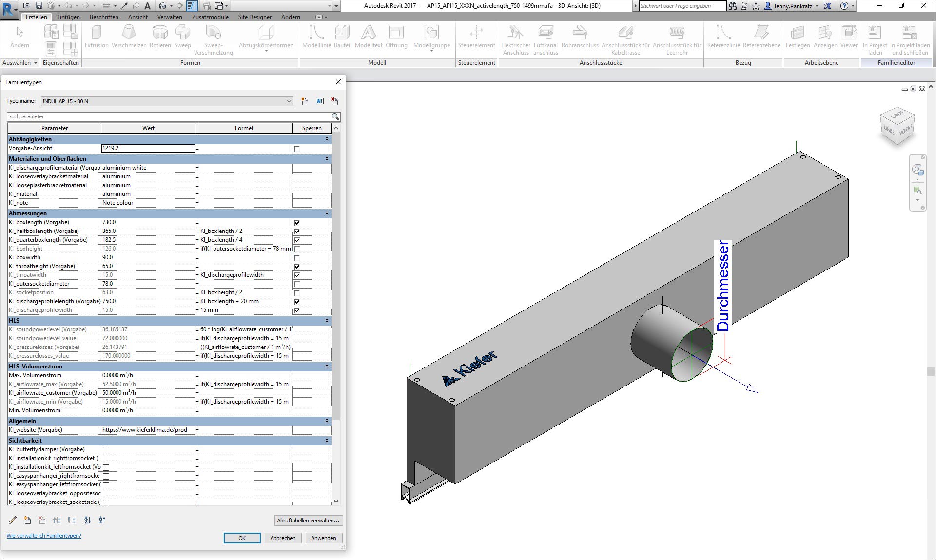
Task: Click the switch windows icon in quick access toolbar
Action: (219, 6)
